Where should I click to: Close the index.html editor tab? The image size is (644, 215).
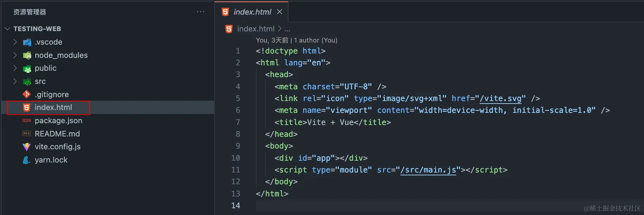tap(279, 12)
